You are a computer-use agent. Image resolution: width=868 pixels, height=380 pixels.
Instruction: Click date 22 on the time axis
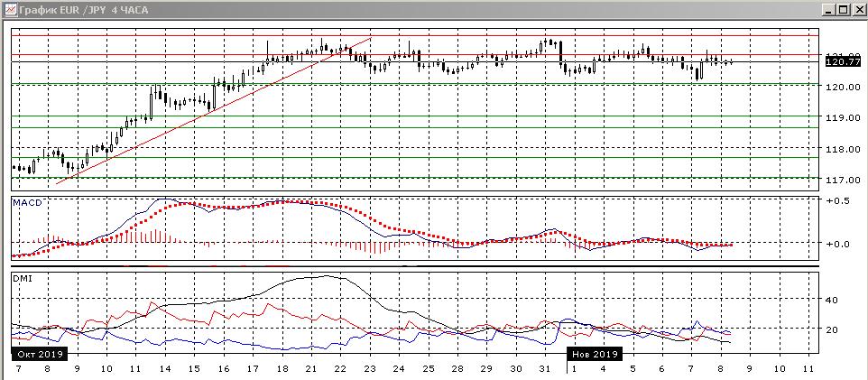coord(338,370)
